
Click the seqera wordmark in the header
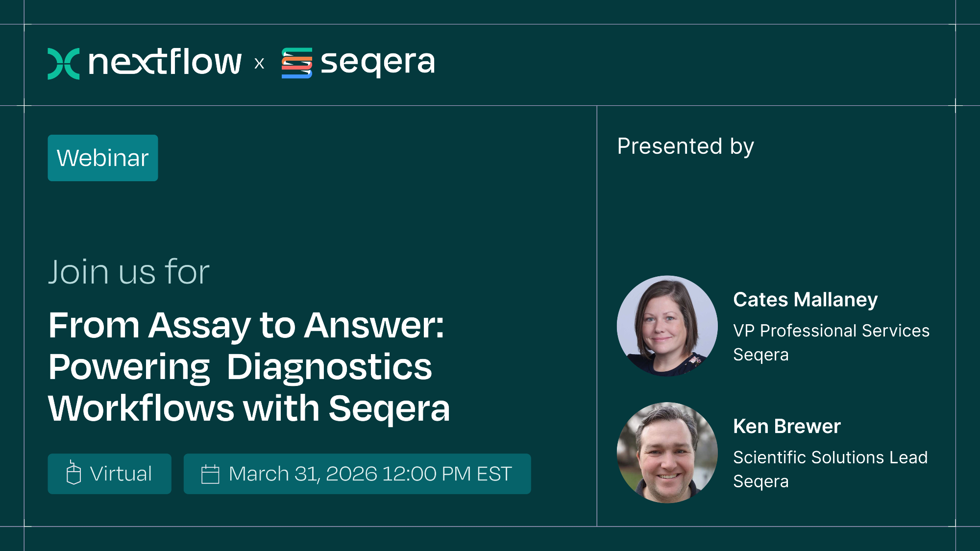click(377, 63)
